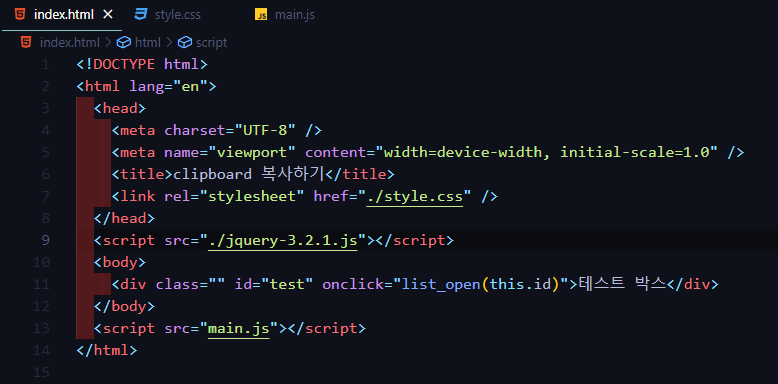Click the "en" attribute value

pos(190,86)
